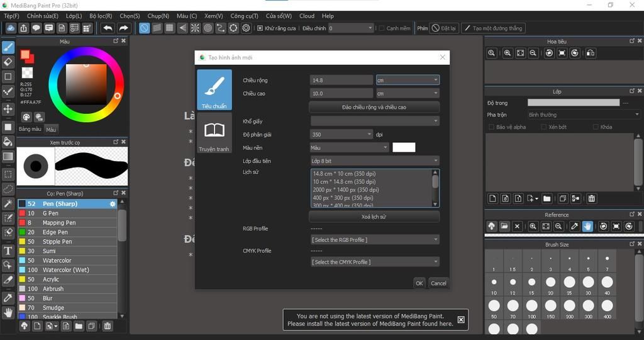Open the width unit cm dropdown
The height and width of the screenshot is (340, 644).
[408, 80]
